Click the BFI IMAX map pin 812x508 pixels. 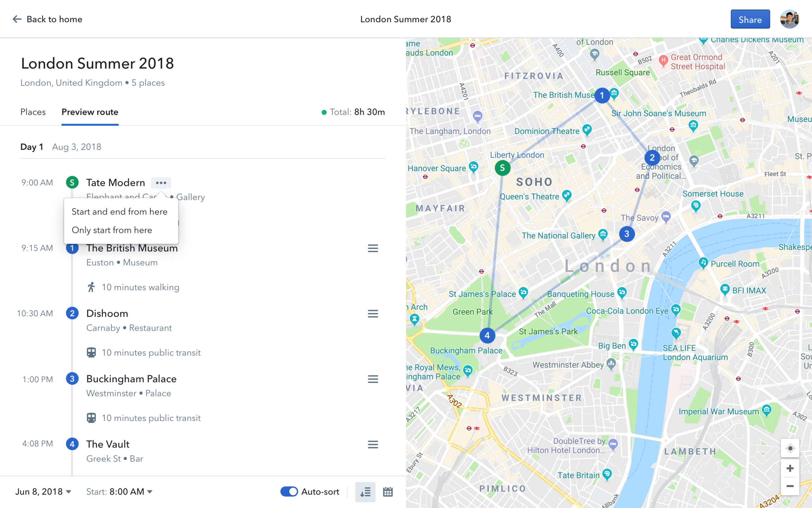(x=725, y=290)
